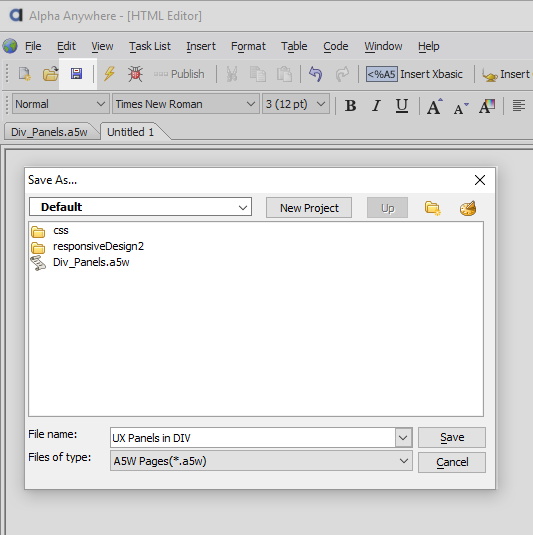This screenshot has width=533, height=535.
Task: Toggle Italic formatting
Action: tap(376, 105)
